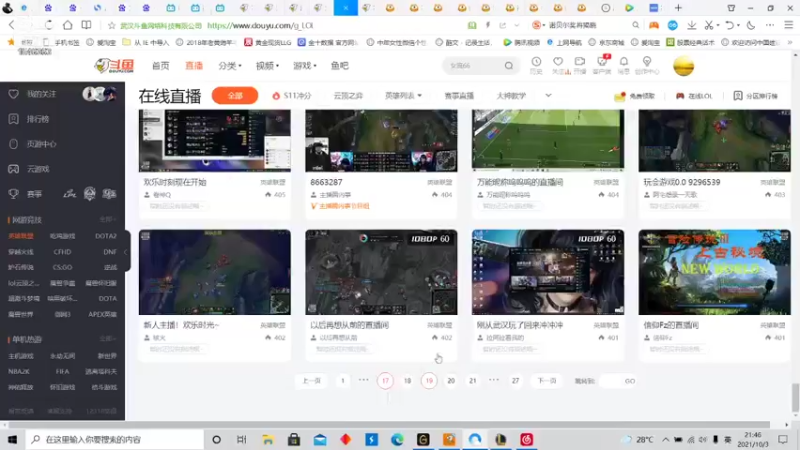Open system tray hidden icons chevron
Image resolution: width=800 pixels, height=450 pixels.
[x=665, y=439]
